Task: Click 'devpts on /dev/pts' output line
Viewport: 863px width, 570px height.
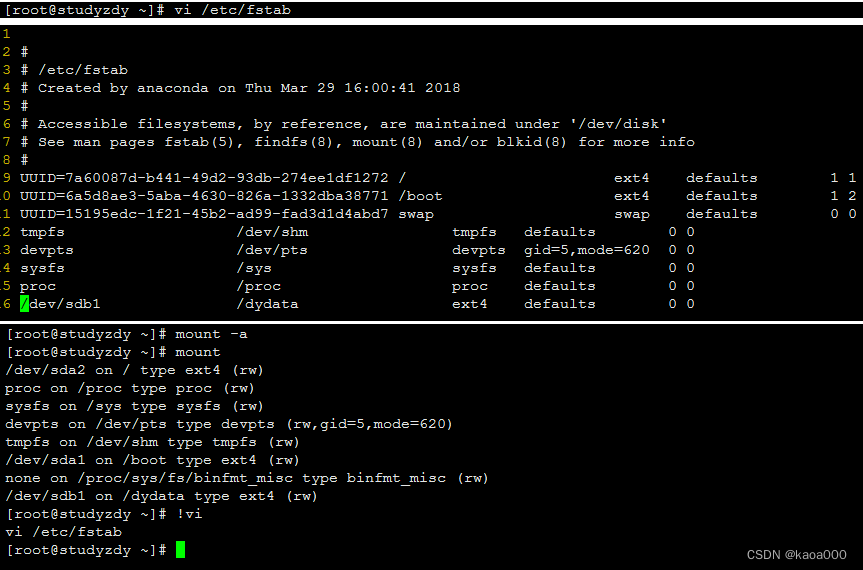Action: click(229, 424)
